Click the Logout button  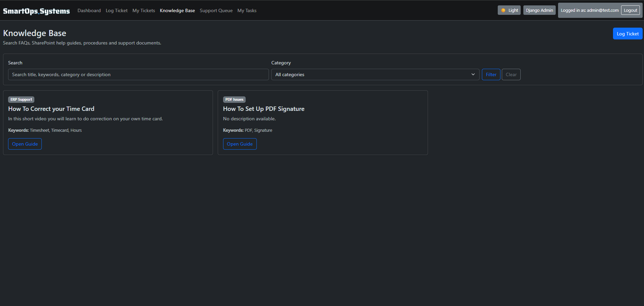630,10
